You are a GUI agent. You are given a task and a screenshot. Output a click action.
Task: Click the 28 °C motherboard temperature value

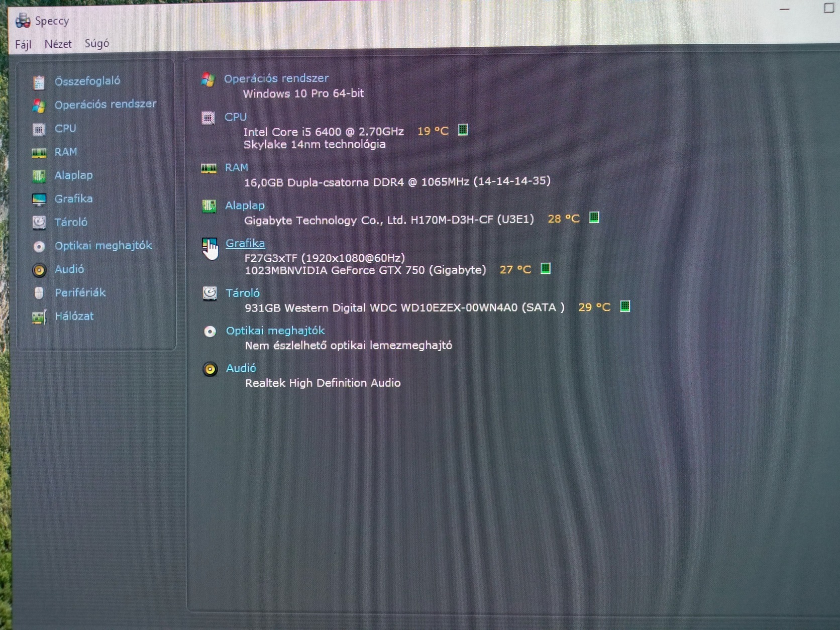click(x=564, y=219)
